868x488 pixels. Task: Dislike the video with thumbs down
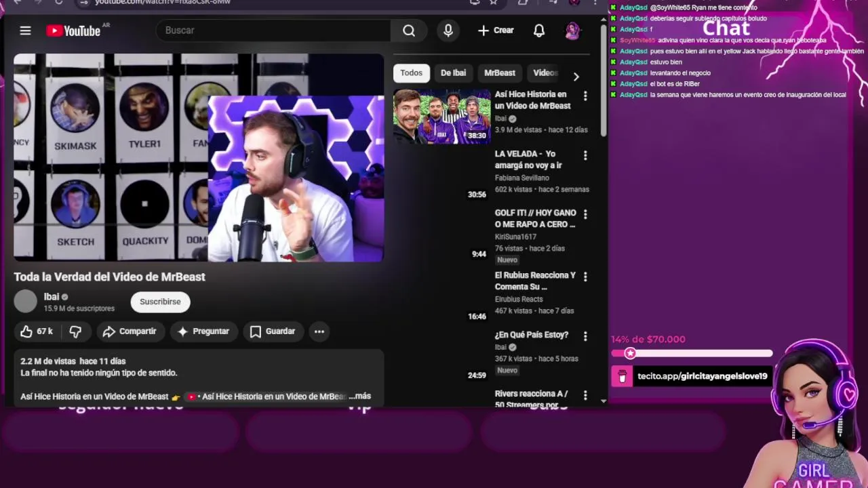pos(75,331)
